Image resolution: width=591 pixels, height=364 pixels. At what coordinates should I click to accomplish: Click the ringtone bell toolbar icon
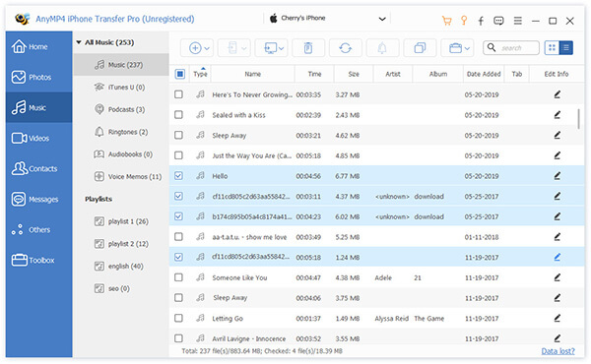click(x=382, y=48)
